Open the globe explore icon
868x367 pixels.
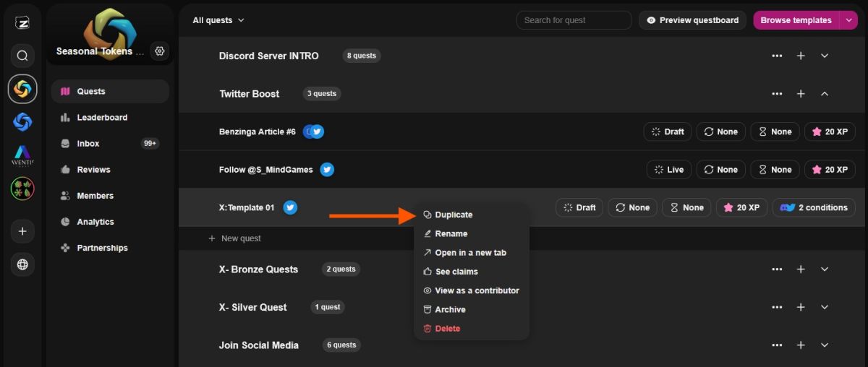point(22,265)
